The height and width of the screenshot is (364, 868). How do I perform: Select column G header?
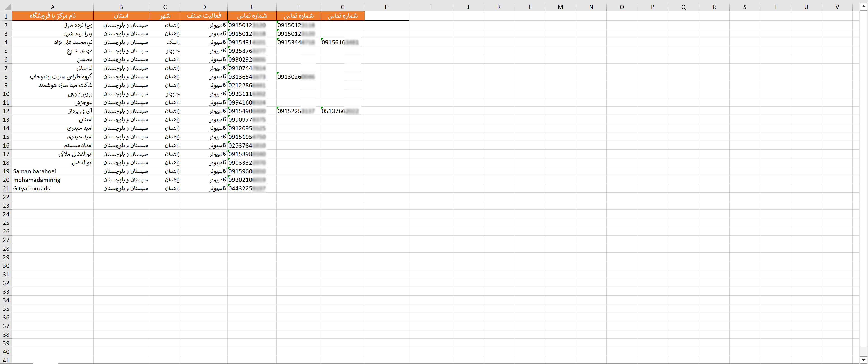[343, 7]
